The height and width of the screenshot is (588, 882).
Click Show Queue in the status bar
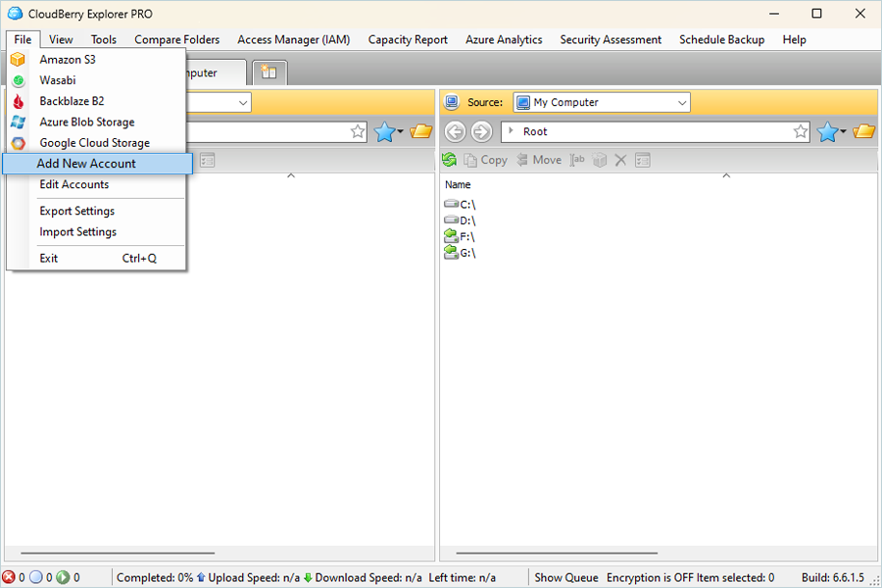pos(565,577)
